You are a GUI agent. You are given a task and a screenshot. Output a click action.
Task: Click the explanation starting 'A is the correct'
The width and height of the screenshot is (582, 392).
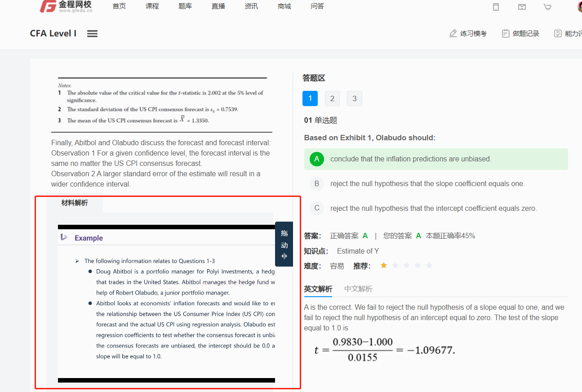click(x=434, y=318)
